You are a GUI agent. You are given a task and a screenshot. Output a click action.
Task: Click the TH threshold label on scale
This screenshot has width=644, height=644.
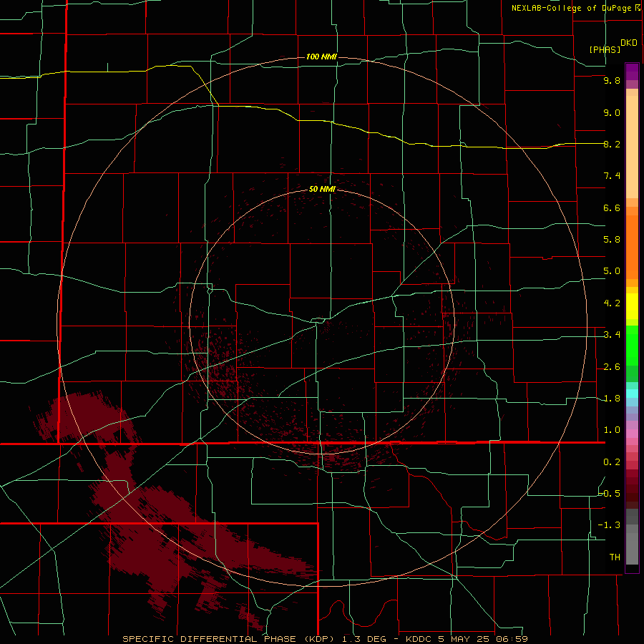pos(615,557)
